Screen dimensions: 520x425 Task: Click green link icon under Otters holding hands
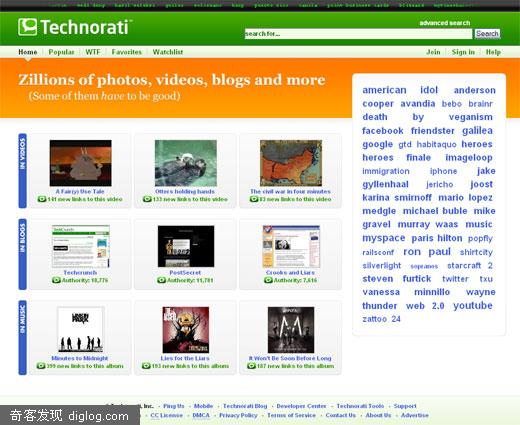point(147,199)
